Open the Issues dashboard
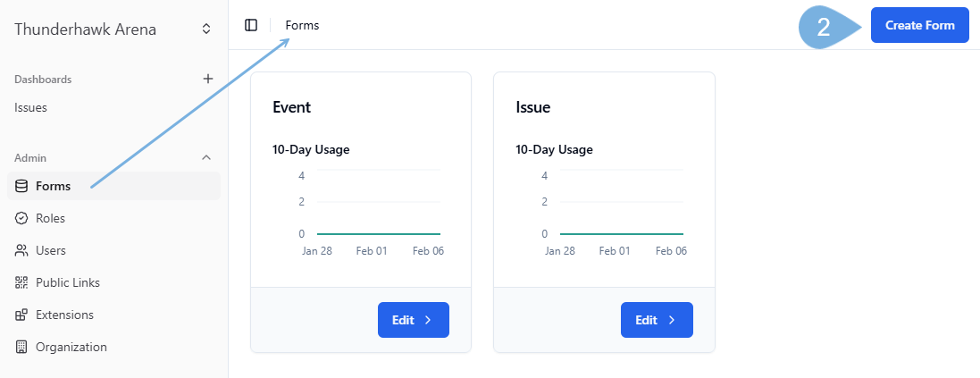 pos(30,107)
